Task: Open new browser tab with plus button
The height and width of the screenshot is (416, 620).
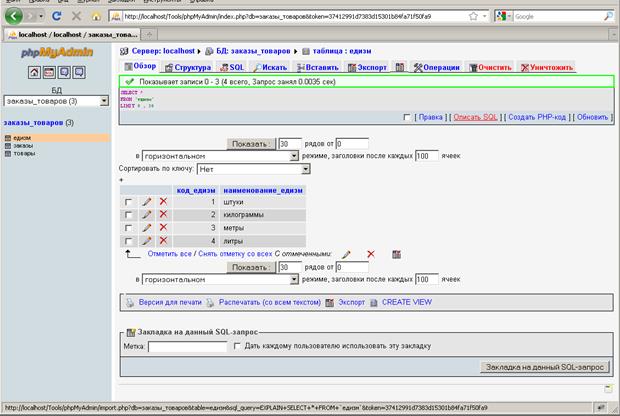Action: tap(149, 35)
